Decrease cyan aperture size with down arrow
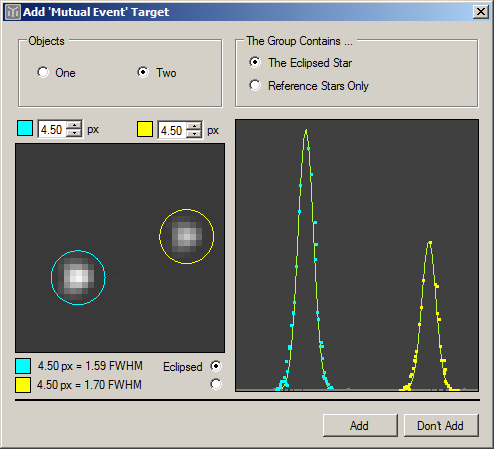The height and width of the screenshot is (449, 494). (x=74, y=132)
